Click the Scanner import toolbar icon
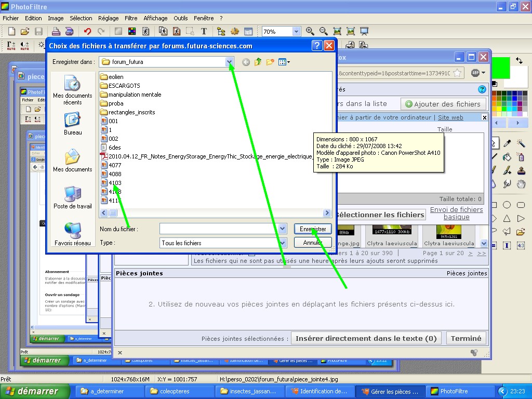Screen dimensions: 532x399 pos(69,31)
